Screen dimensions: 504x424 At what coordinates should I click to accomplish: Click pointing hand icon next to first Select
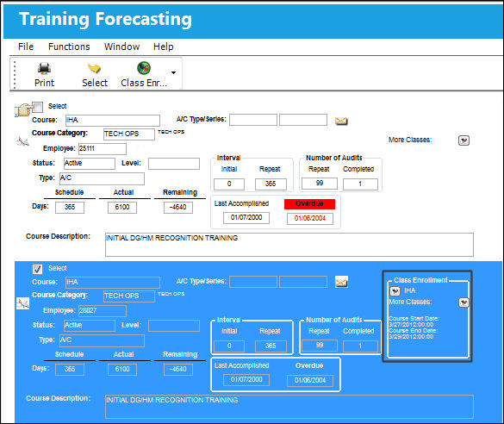23,109
